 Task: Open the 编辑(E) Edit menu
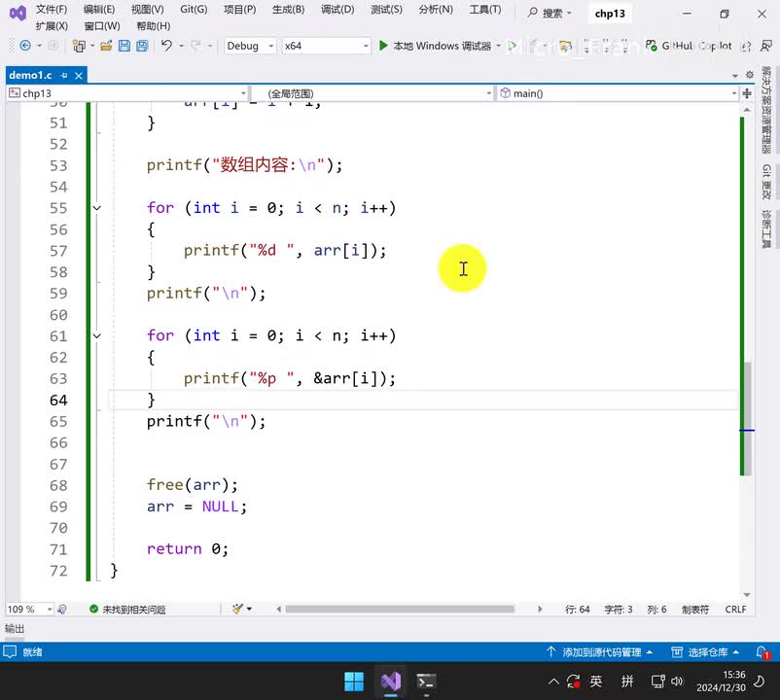click(98, 10)
